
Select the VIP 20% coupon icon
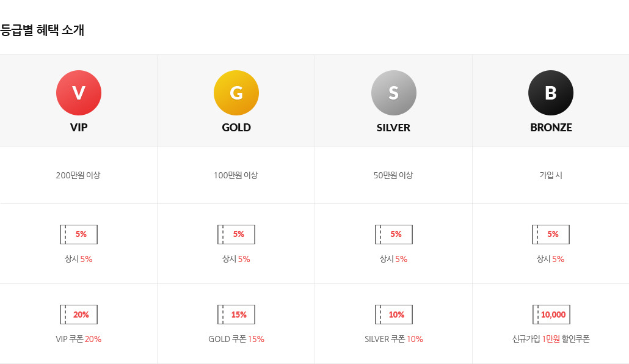(79, 315)
